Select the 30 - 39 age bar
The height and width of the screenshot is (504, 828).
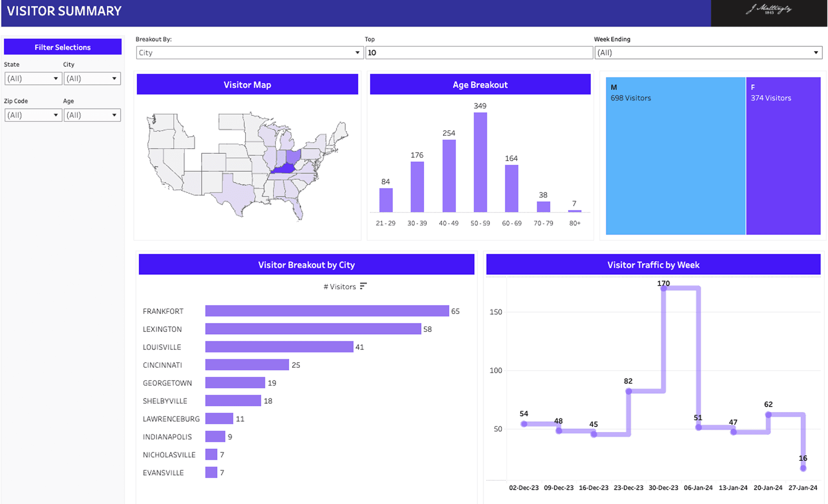click(417, 187)
